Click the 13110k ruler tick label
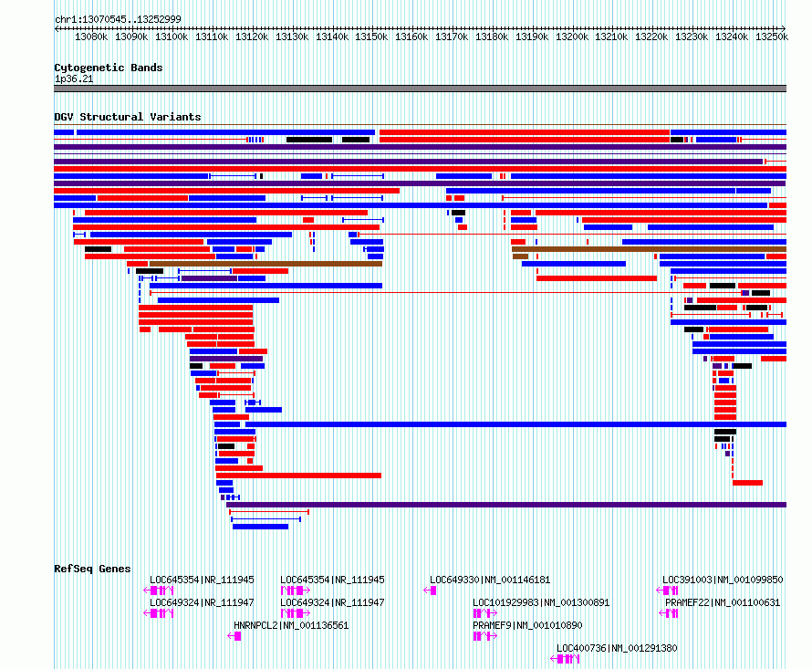 pyautogui.click(x=212, y=37)
